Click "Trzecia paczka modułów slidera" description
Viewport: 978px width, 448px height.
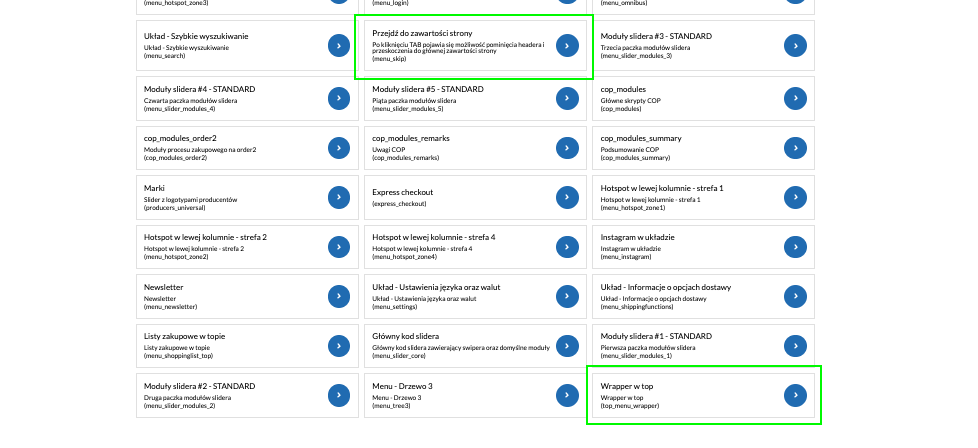point(645,48)
